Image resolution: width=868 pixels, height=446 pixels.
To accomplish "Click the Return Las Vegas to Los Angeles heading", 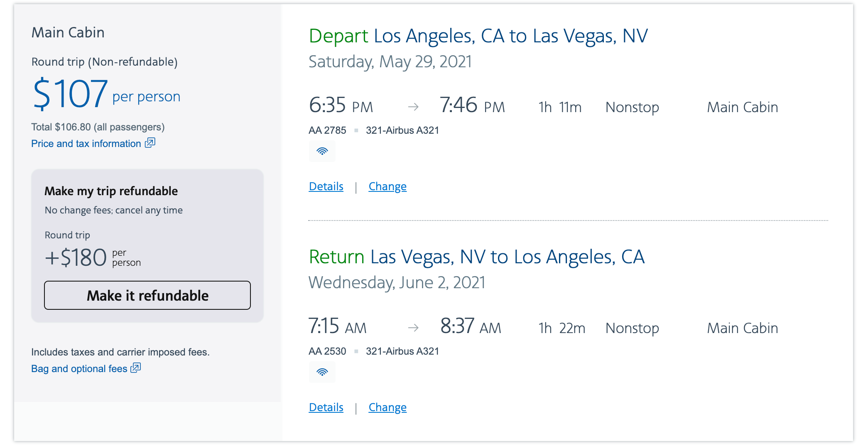I will click(477, 257).
